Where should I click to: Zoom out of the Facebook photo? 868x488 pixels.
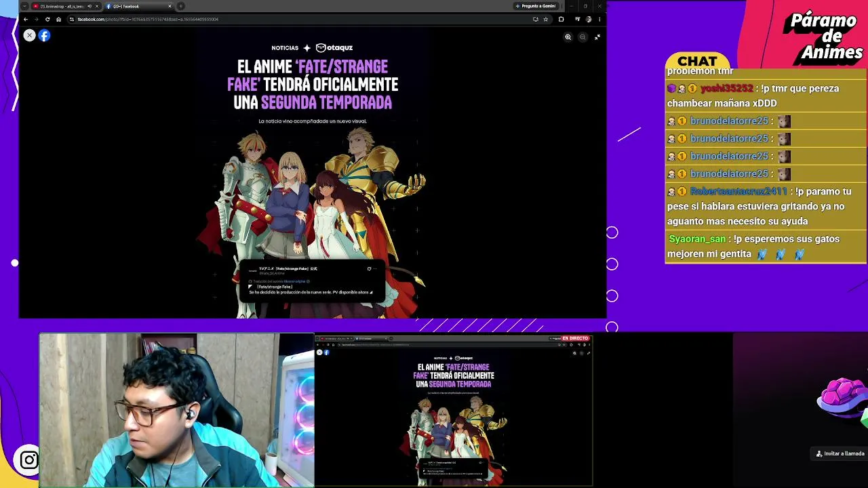[x=583, y=37]
